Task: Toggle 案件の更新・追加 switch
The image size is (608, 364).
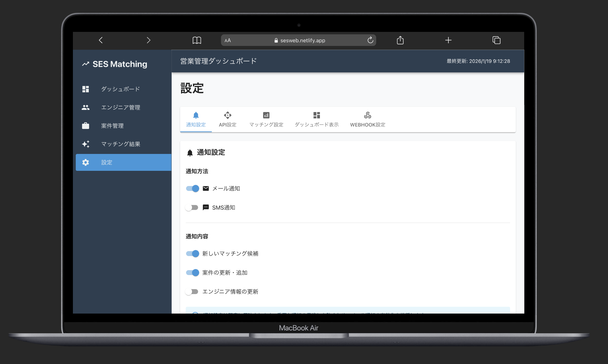Action: pyautogui.click(x=192, y=272)
